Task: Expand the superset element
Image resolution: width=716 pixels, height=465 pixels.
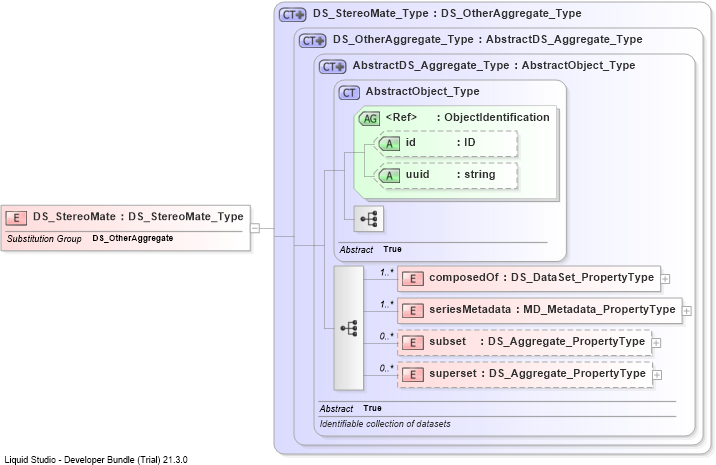Action: [657, 375]
